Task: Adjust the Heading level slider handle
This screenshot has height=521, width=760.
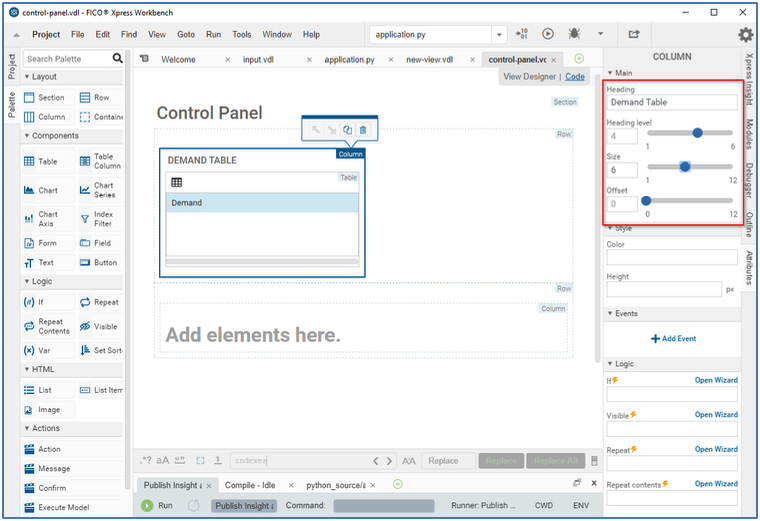Action: [x=697, y=133]
